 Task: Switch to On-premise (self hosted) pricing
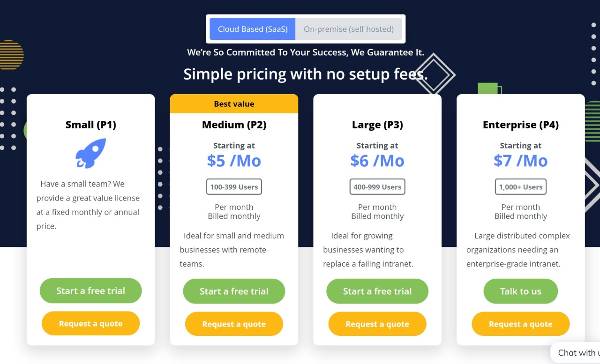[349, 29]
